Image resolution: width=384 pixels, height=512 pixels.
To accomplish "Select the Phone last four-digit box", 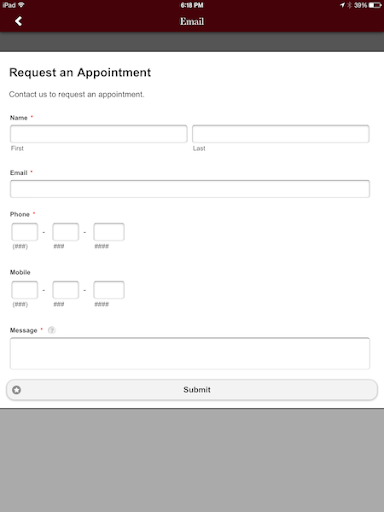I will point(109,232).
